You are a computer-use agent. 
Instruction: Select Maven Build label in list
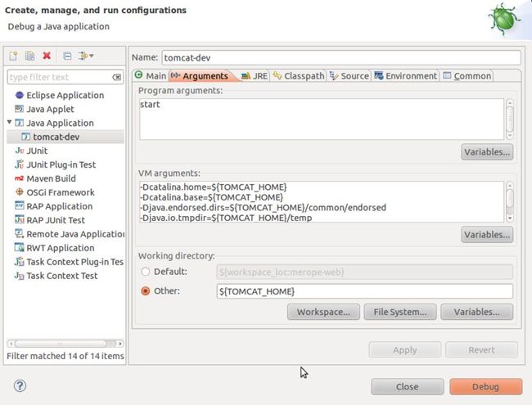[x=52, y=178]
